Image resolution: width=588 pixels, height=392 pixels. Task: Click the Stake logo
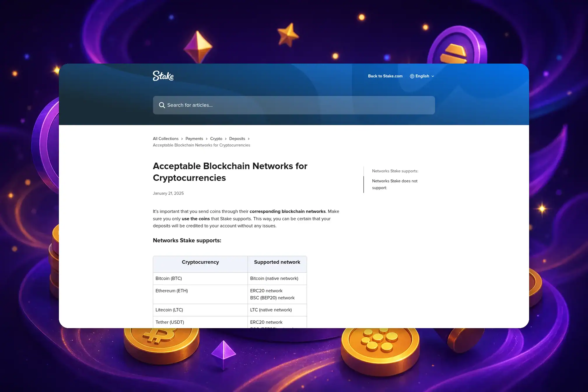pos(163,76)
